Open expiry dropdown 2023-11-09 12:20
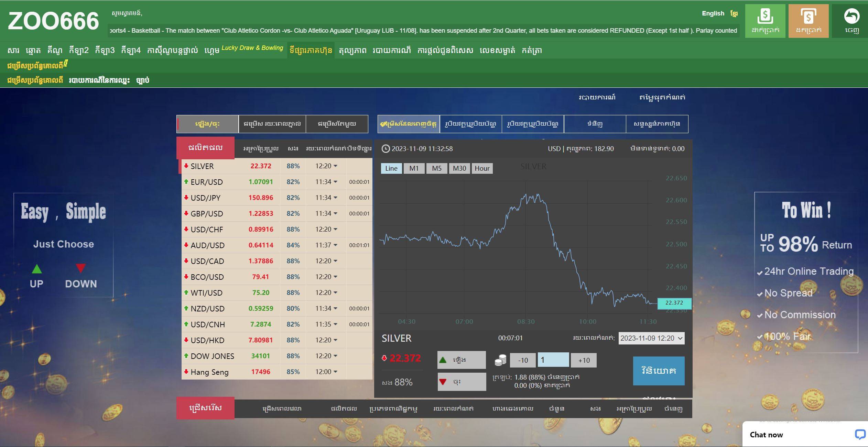 [651, 338]
